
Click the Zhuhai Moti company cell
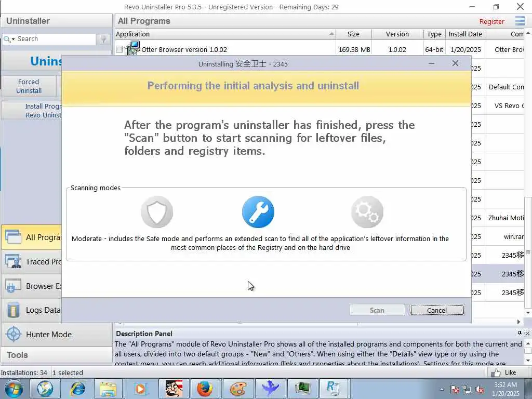(x=506, y=218)
